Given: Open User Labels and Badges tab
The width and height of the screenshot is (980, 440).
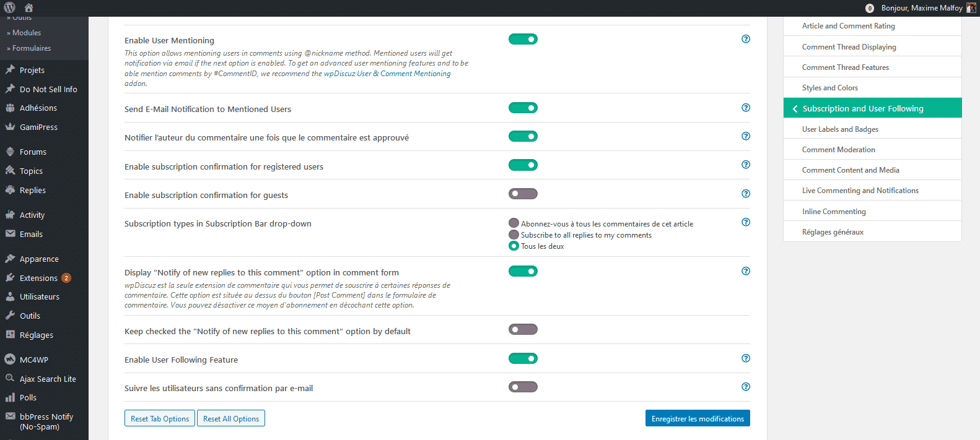Looking at the screenshot, I should (x=872, y=129).
